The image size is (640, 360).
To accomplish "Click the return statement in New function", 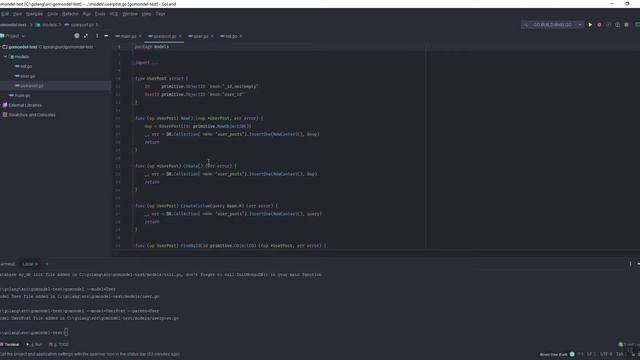I will (152, 142).
